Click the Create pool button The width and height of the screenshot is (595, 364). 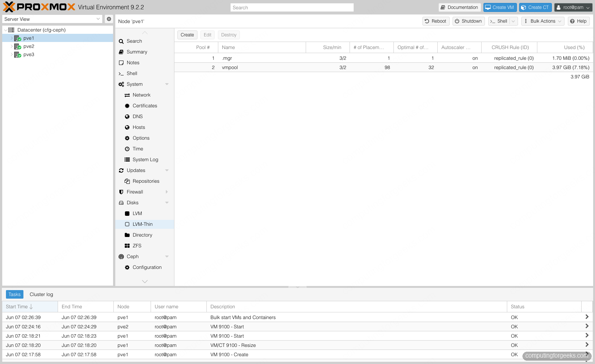click(187, 35)
